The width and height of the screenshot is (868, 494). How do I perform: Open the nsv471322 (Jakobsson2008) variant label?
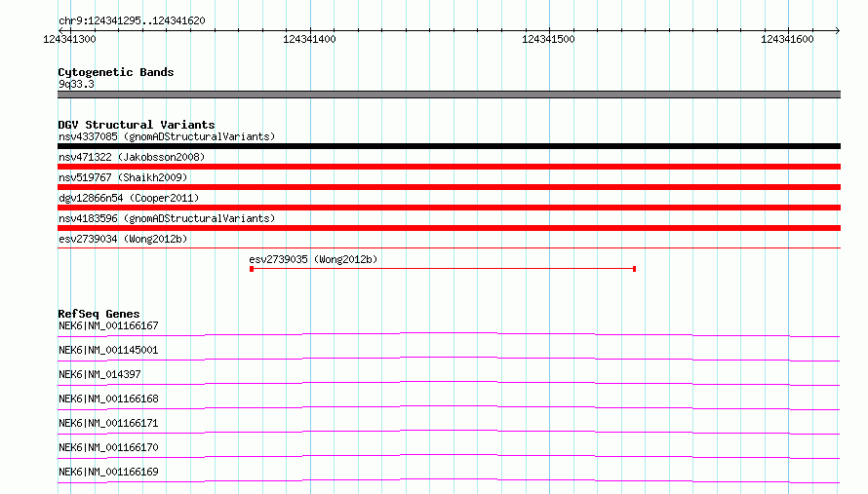point(132,157)
